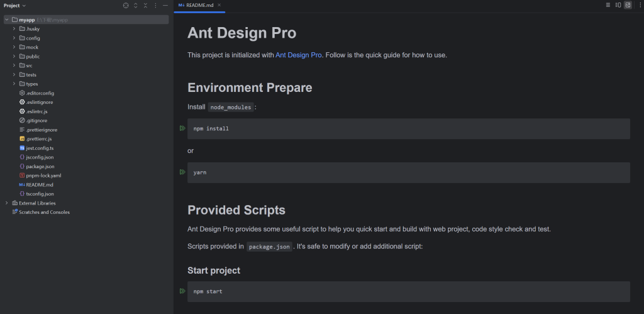Click the yarn code block

[x=409, y=172]
